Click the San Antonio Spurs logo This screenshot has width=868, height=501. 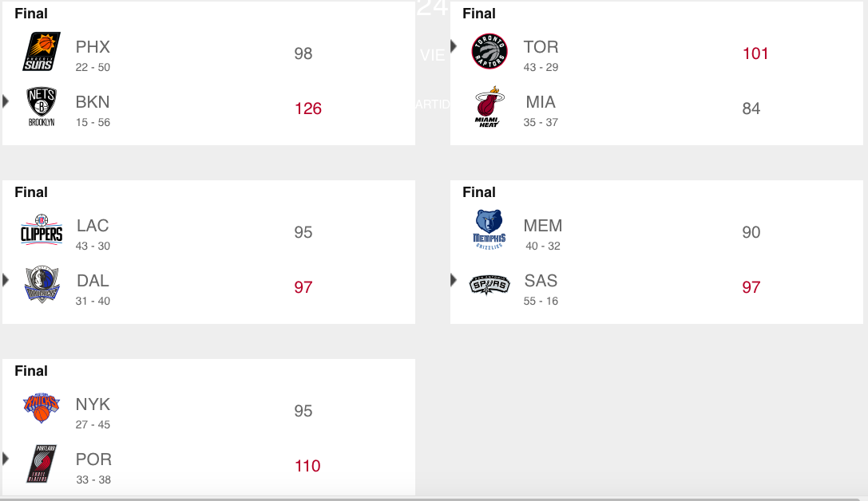[489, 285]
